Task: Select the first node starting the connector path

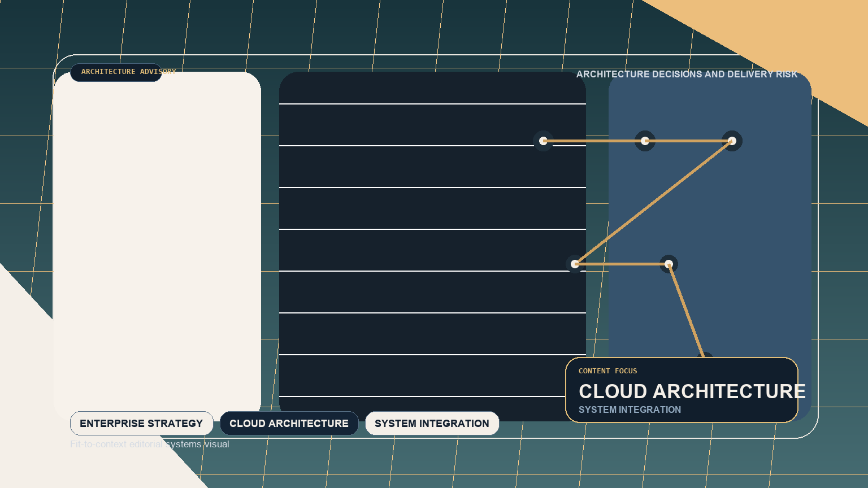Action: [x=543, y=141]
